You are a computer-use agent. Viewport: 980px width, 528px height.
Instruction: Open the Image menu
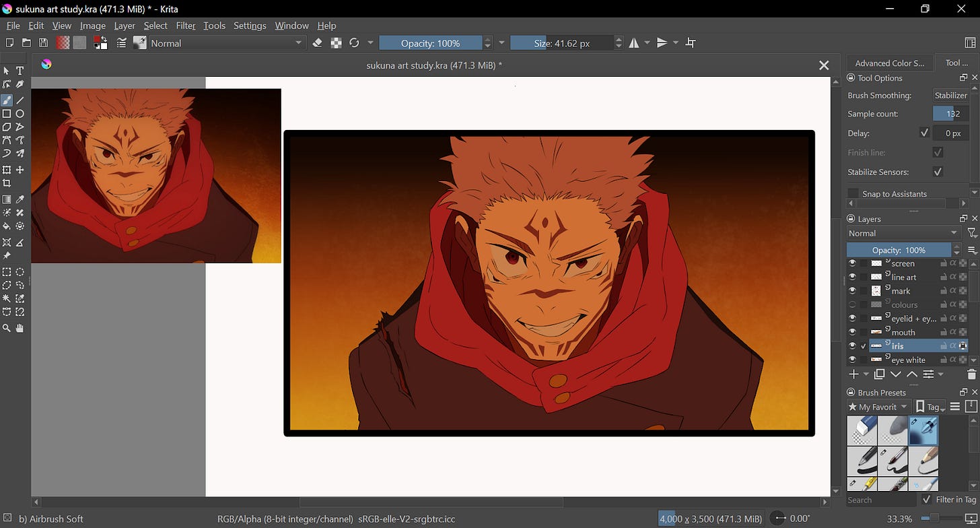tap(93, 26)
